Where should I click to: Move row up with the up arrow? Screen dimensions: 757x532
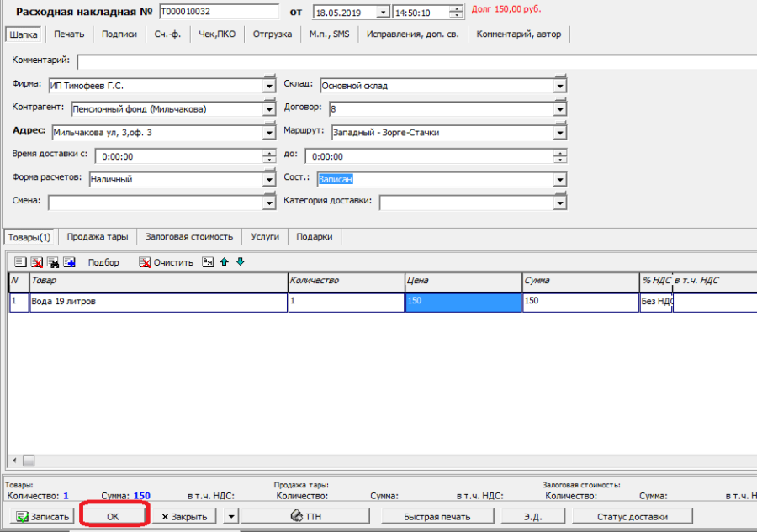(x=225, y=262)
